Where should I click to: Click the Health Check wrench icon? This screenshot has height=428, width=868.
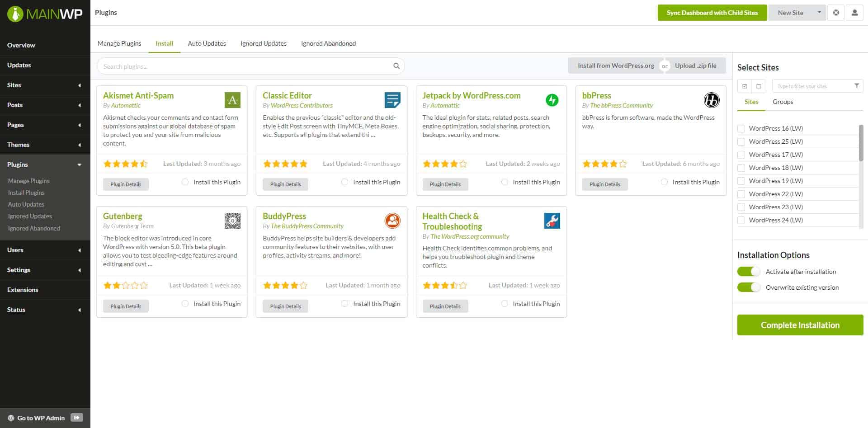(552, 221)
